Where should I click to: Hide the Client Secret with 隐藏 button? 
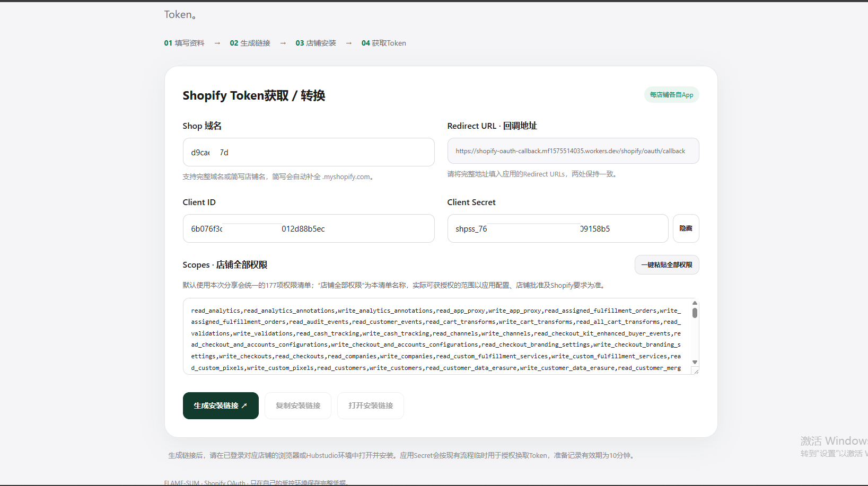(x=686, y=228)
